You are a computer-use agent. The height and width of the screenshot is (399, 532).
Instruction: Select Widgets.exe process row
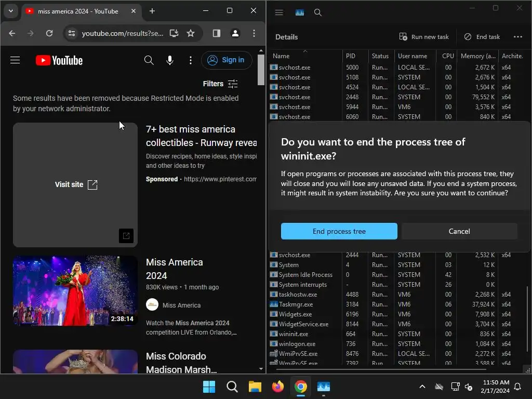coord(397,314)
